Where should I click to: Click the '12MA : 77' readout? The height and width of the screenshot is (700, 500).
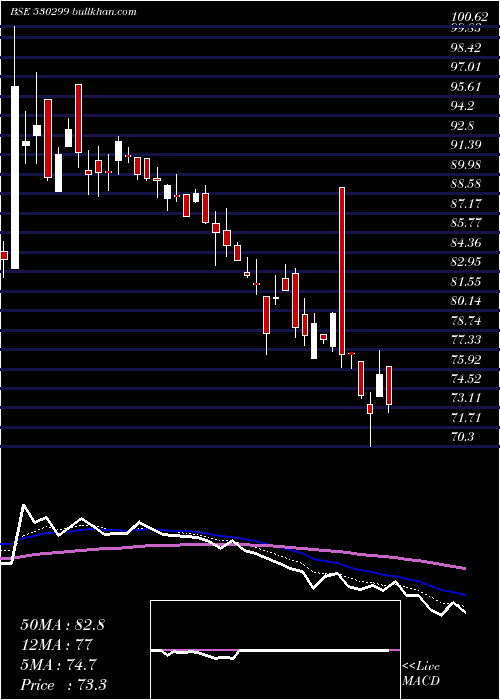56,645
